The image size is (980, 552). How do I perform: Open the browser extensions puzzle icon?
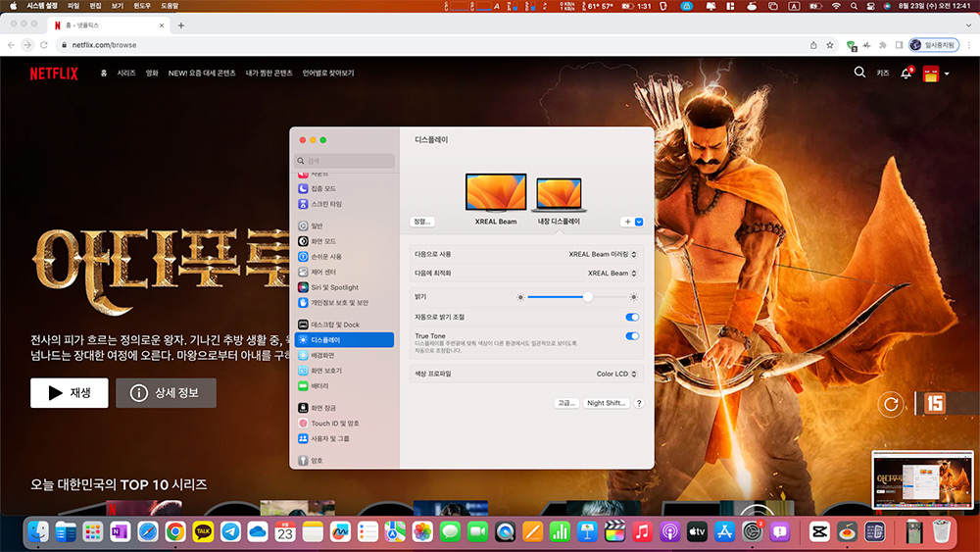point(883,45)
